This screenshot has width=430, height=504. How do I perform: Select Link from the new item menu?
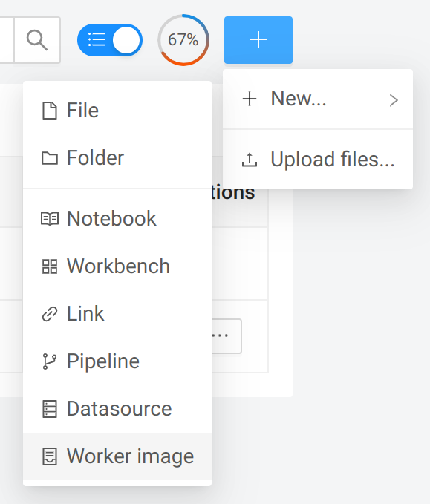tap(117, 314)
